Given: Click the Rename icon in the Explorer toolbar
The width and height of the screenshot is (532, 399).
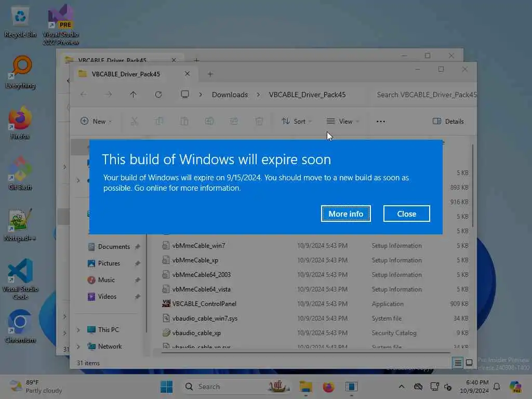Looking at the screenshot, I should pos(209,121).
